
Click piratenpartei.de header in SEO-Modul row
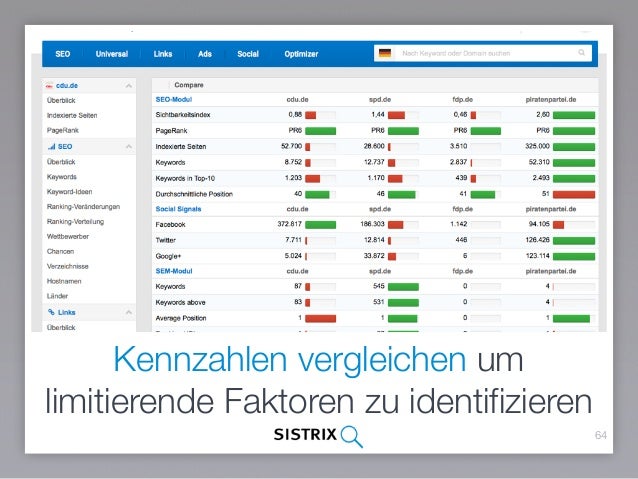(551, 100)
